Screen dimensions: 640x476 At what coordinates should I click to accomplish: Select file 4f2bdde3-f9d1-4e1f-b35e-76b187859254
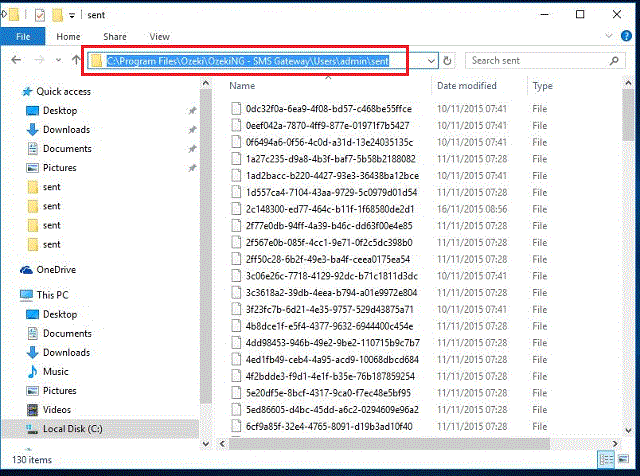[330, 376]
